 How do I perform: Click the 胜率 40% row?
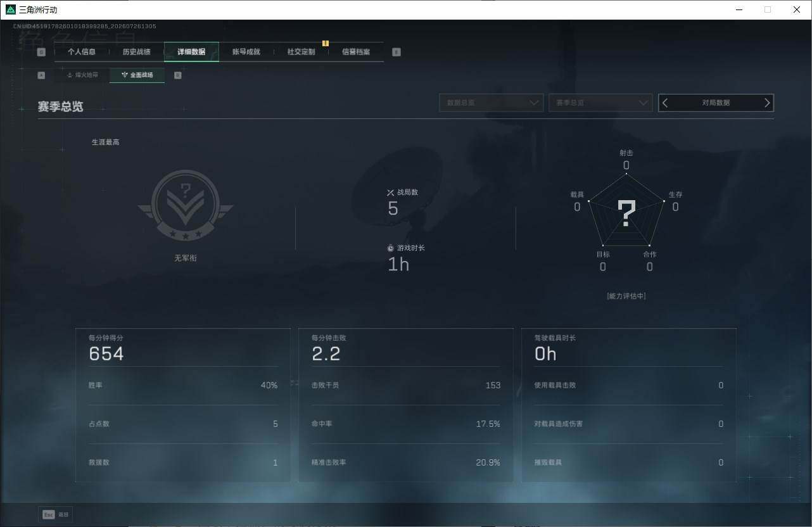click(183, 386)
